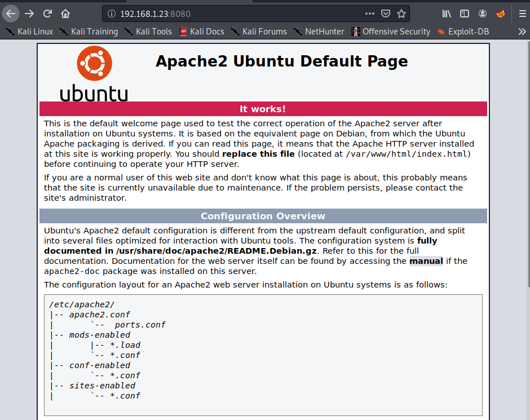Open the Exploit-DB bookmark
The image size is (530, 420).
(462, 32)
